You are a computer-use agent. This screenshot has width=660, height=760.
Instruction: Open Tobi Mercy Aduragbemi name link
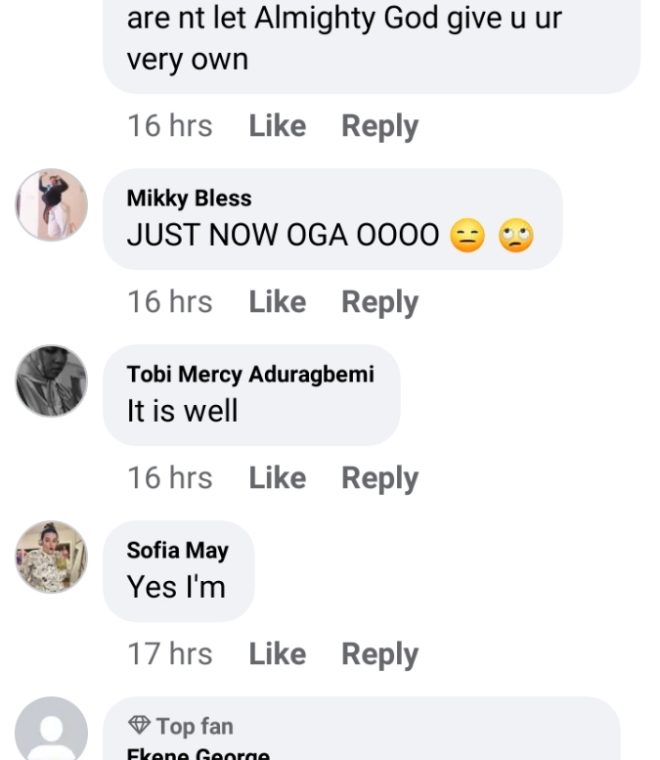click(x=250, y=374)
